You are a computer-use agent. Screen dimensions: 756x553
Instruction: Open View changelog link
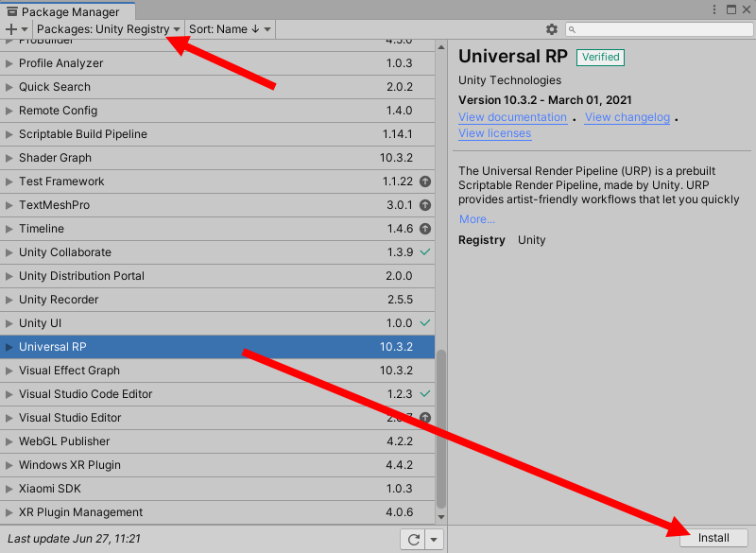point(627,117)
